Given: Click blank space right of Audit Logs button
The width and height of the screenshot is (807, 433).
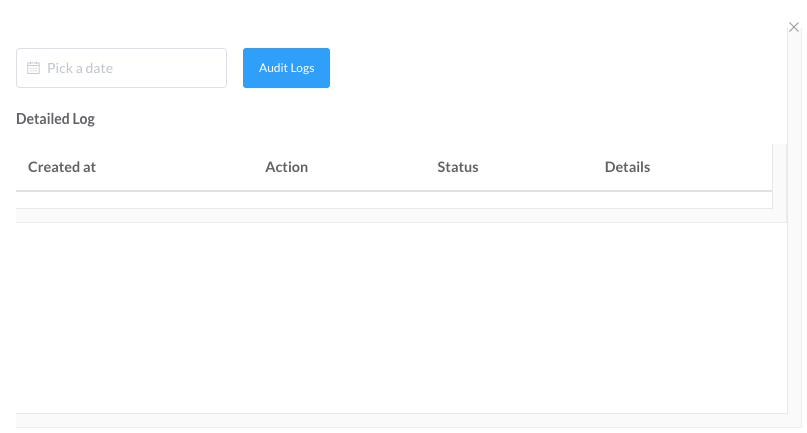Looking at the screenshot, I should [550, 68].
